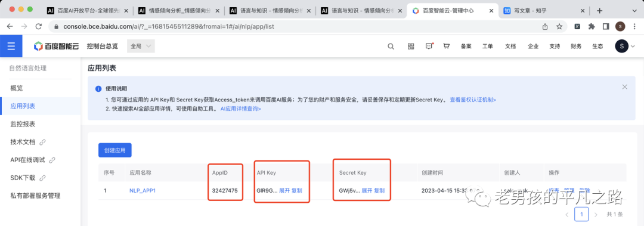This screenshot has height=226, width=644.
Task: Select 百度智能云-管理中心 tab
Action: click(x=452, y=11)
